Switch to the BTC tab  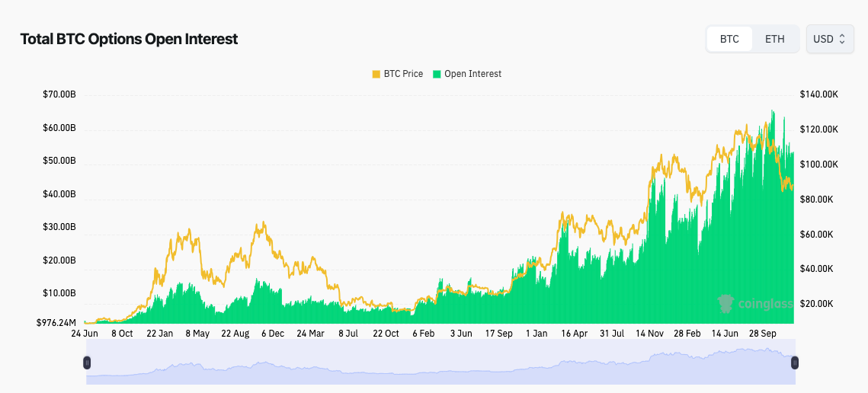(729, 39)
